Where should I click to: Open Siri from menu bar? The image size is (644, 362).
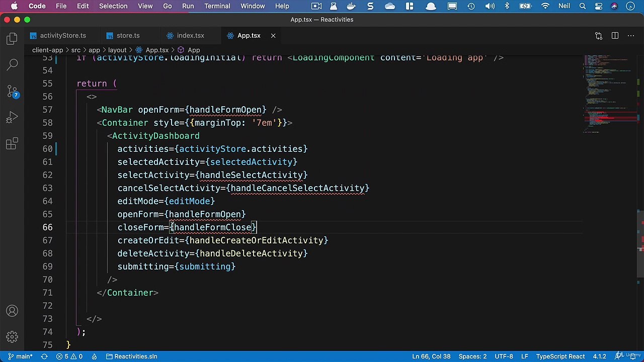pyautogui.click(x=614, y=6)
